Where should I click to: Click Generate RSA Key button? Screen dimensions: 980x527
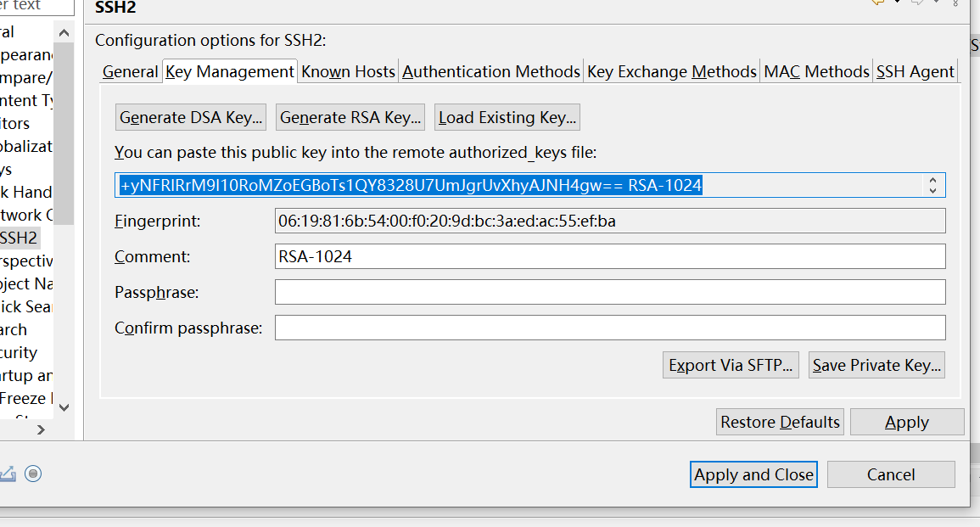[350, 117]
